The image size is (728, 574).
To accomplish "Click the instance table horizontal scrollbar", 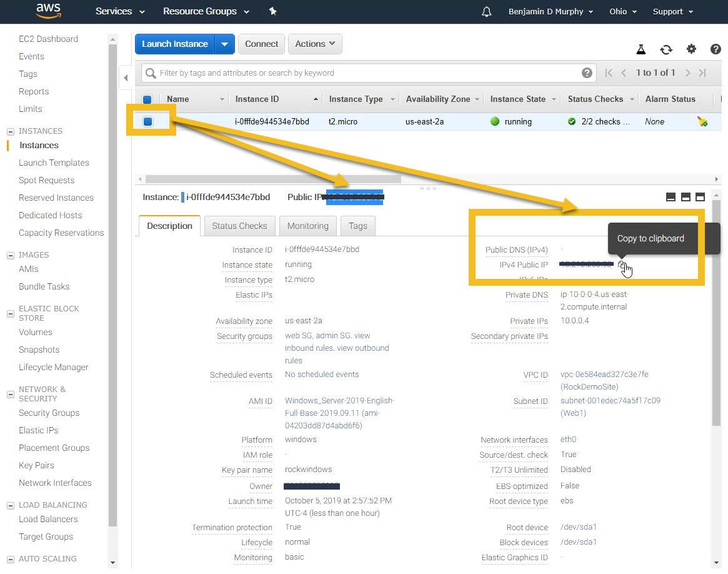I will [x=273, y=179].
